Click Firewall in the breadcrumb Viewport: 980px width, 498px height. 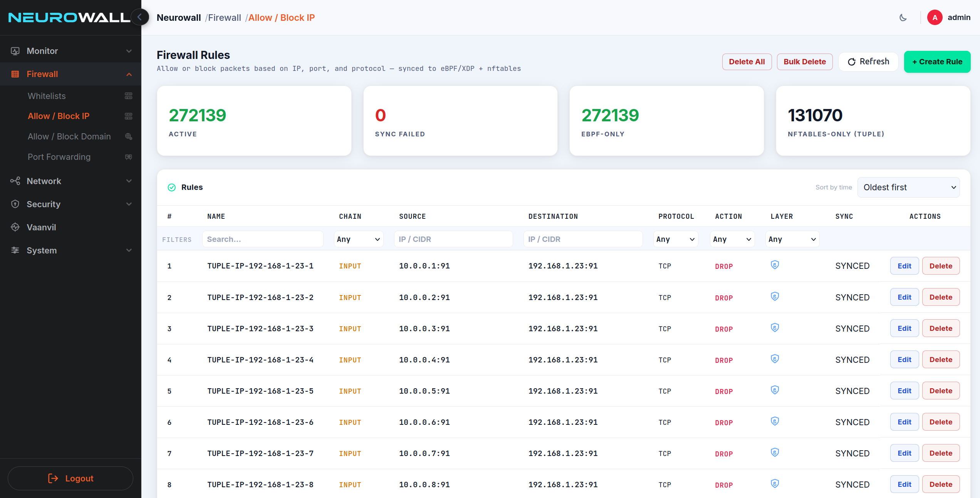[x=225, y=18]
